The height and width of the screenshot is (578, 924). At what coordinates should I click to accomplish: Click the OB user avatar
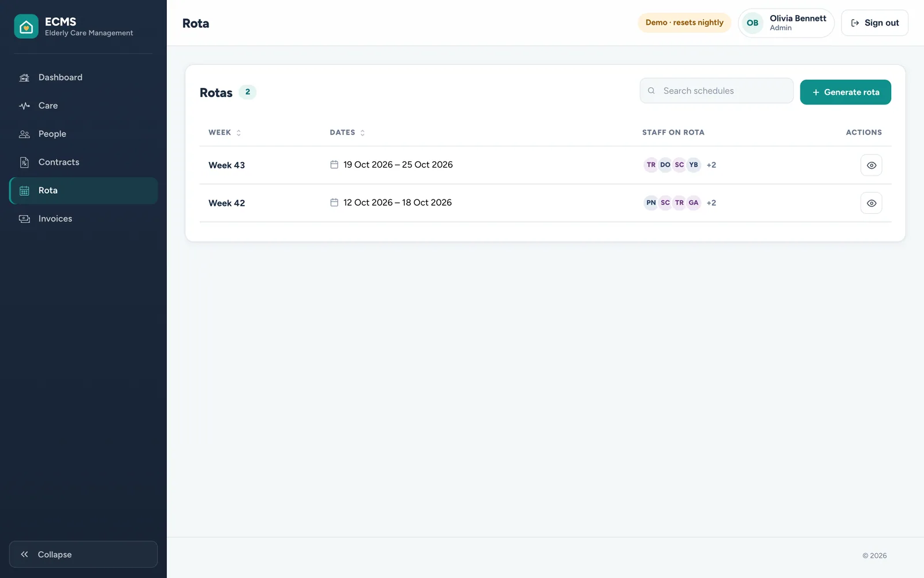(752, 23)
